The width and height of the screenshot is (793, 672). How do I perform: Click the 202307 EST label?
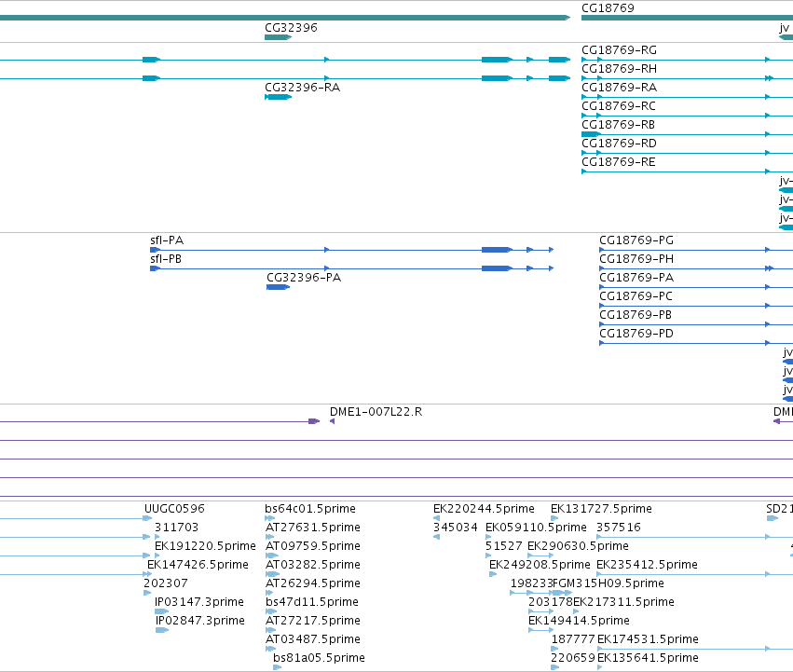166,584
